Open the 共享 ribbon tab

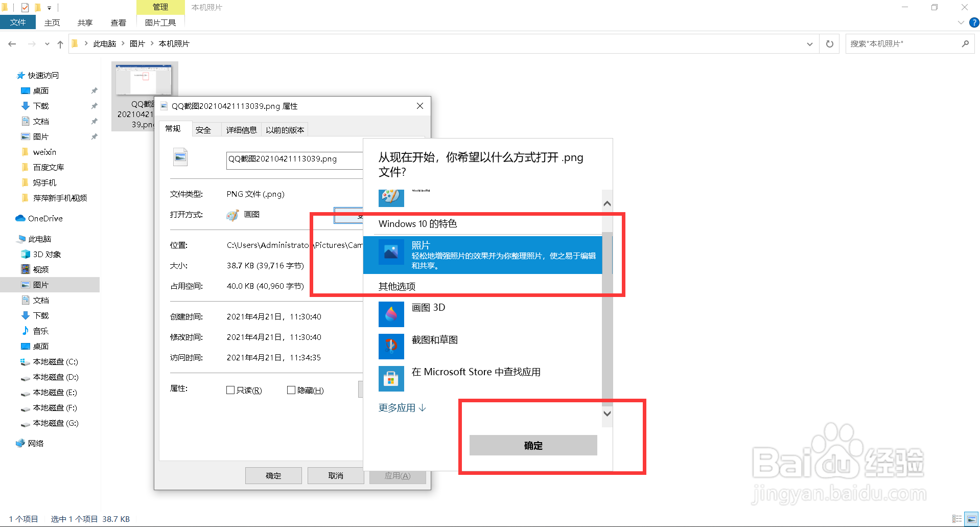(85, 22)
